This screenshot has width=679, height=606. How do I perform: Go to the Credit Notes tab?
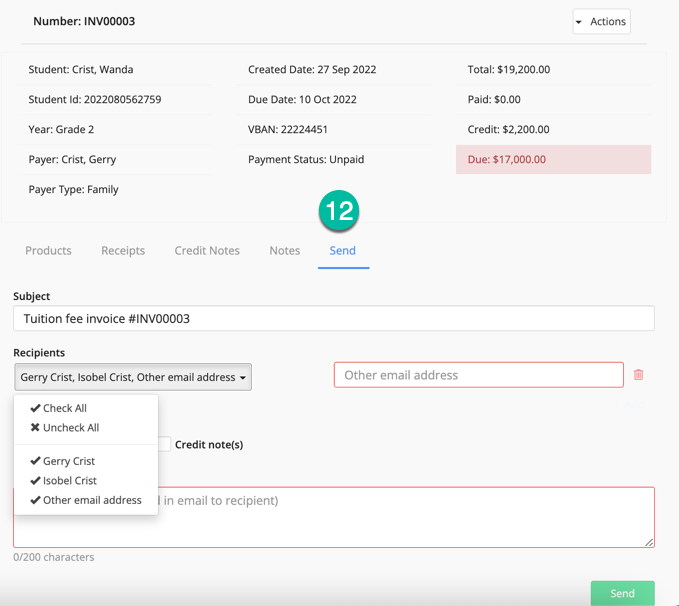tap(207, 251)
